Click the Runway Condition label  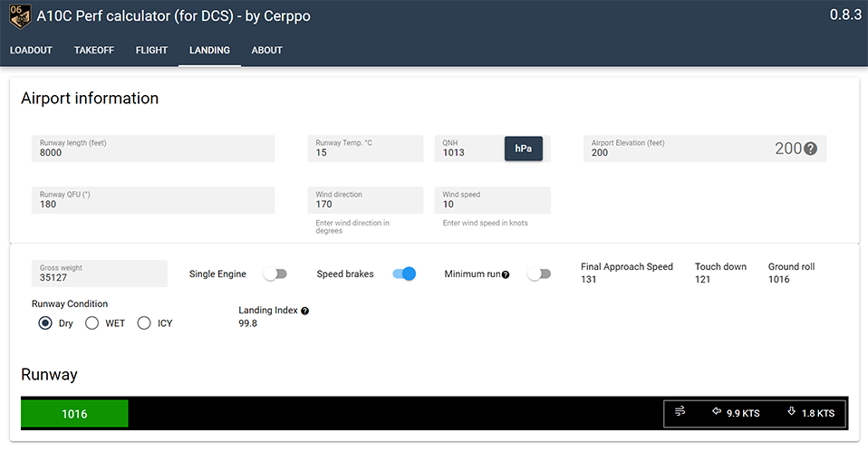click(70, 303)
